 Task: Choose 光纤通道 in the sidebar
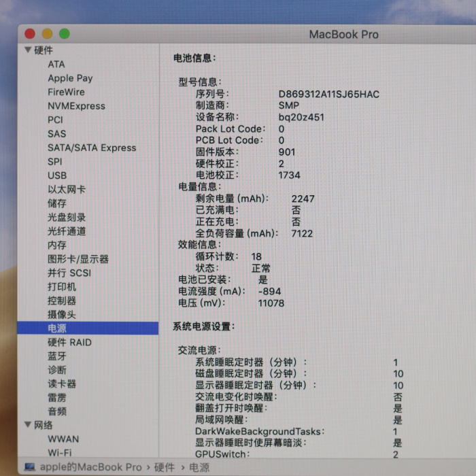pyautogui.click(x=67, y=231)
